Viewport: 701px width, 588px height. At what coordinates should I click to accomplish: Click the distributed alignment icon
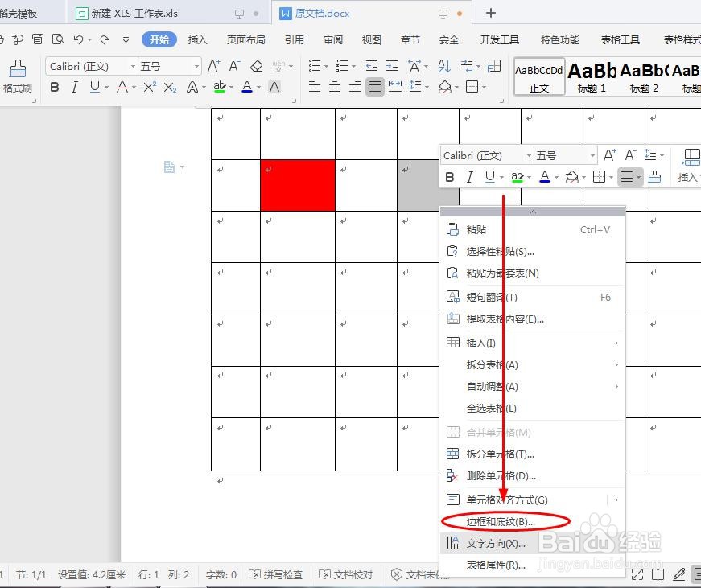tap(394, 86)
